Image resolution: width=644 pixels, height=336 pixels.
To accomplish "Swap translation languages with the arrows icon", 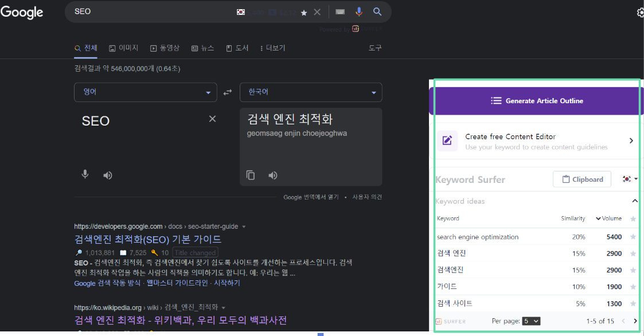I will (228, 92).
